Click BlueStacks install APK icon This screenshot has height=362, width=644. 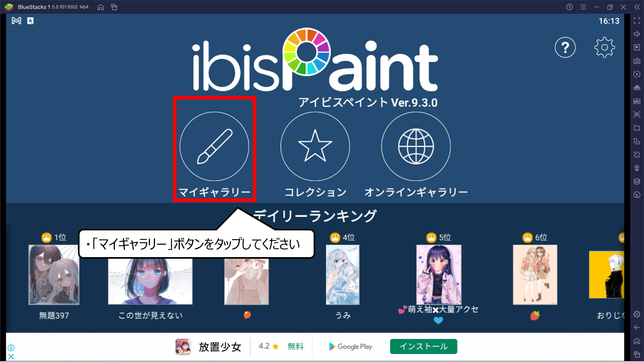tap(637, 101)
